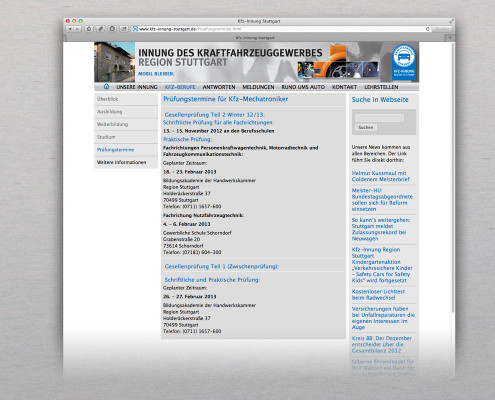Click heading Gesellenprüfung Teil 2 Winter 12/13
Image resolution: width=495 pixels, height=400 pixels.
214,115
